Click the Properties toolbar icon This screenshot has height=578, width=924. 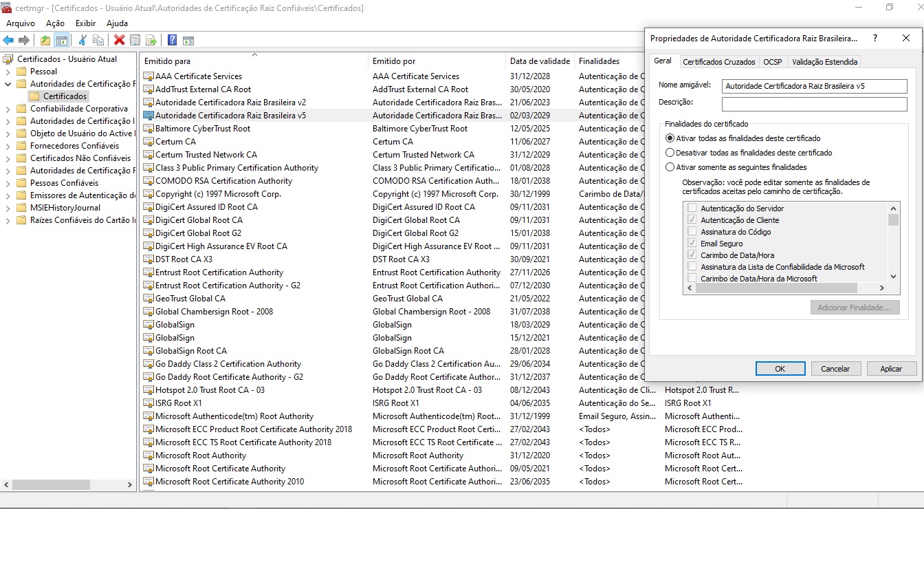point(134,39)
